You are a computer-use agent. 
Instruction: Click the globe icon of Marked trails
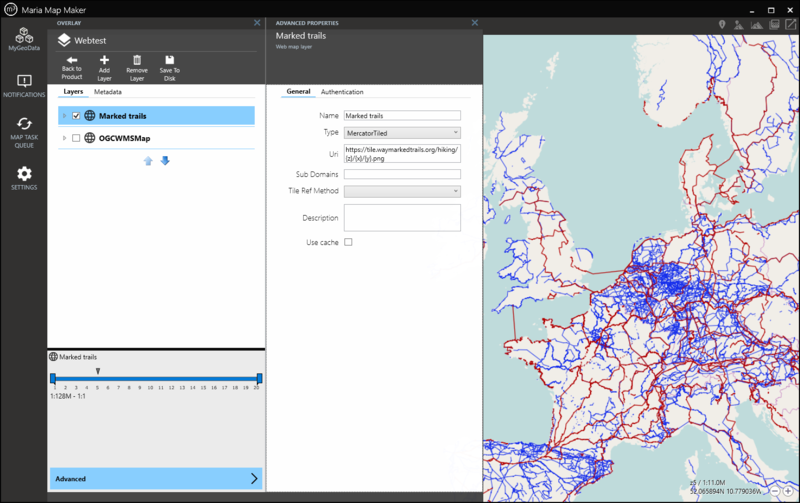(x=89, y=115)
